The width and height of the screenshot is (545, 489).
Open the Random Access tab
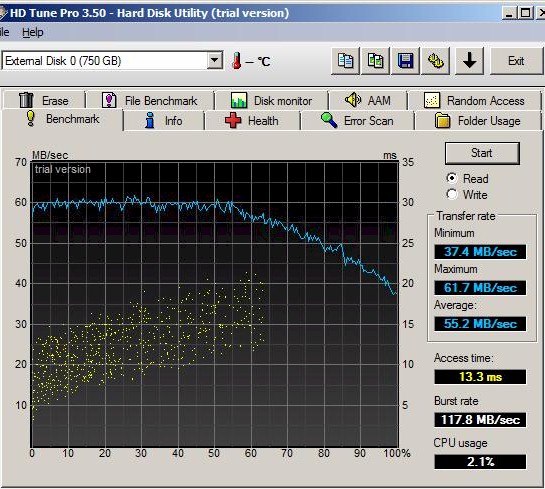click(474, 100)
